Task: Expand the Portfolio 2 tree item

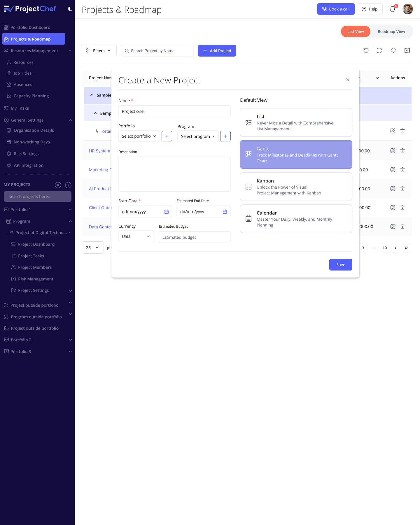Action: [70, 340]
